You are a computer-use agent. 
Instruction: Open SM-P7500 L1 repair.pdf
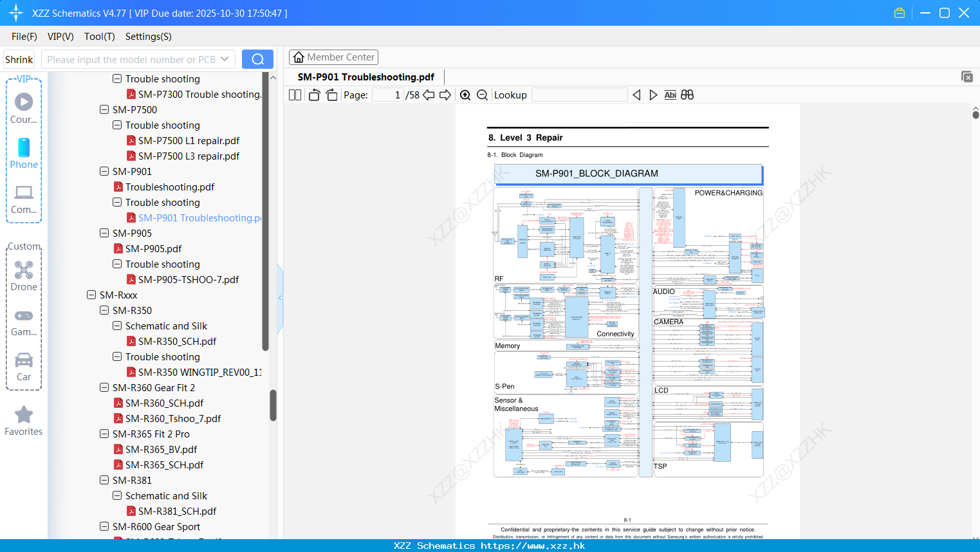point(189,140)
